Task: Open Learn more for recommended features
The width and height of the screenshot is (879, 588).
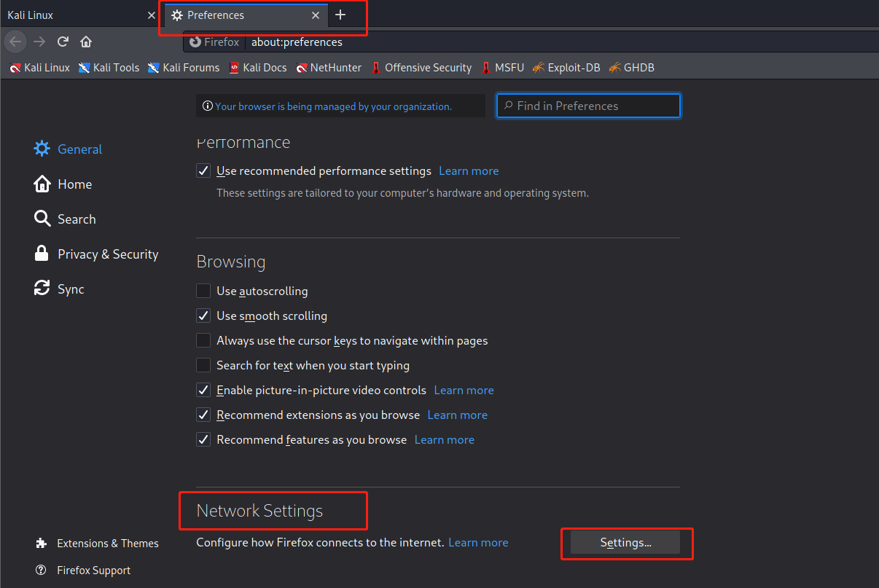Action: point(444,440)
